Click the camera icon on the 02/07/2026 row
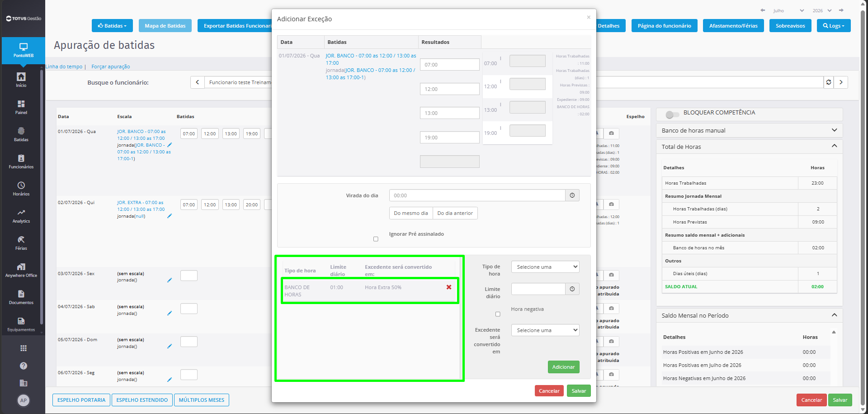The height and width of the screenshot is (414, 868). tap(611, 205)
